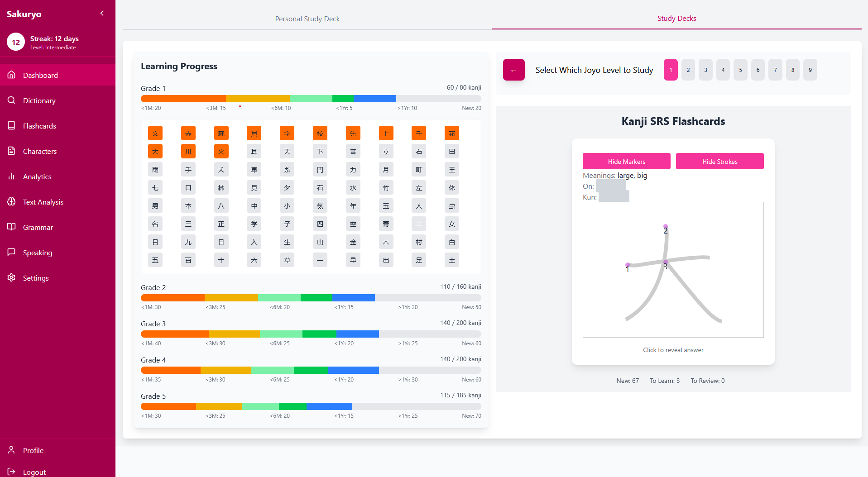
Task: Click Logout in the sidebar
Action: [x=34, y=472]
